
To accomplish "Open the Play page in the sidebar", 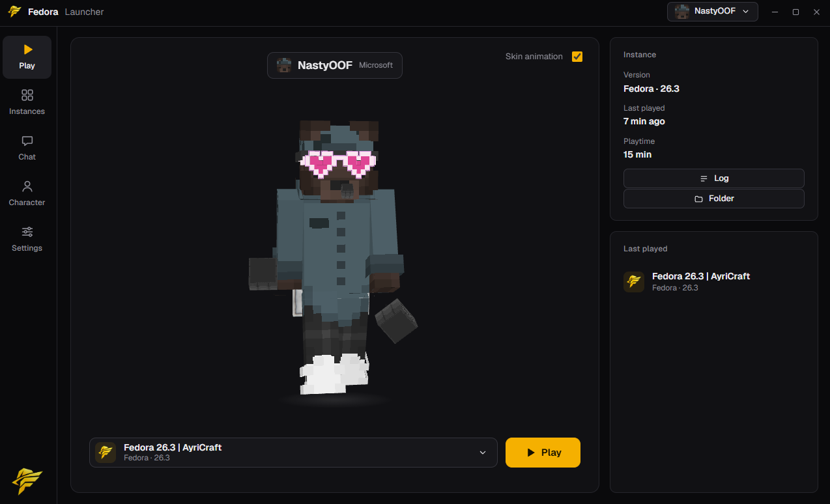I will coord(27,57).
